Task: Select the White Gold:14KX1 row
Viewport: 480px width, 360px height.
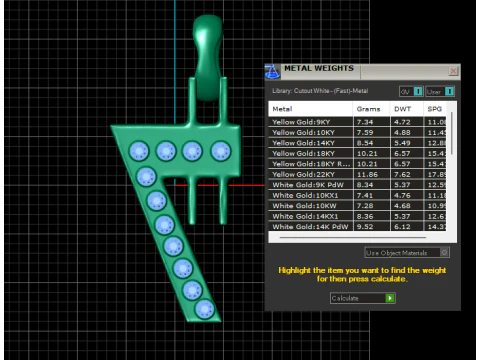Action: [357, 216]
